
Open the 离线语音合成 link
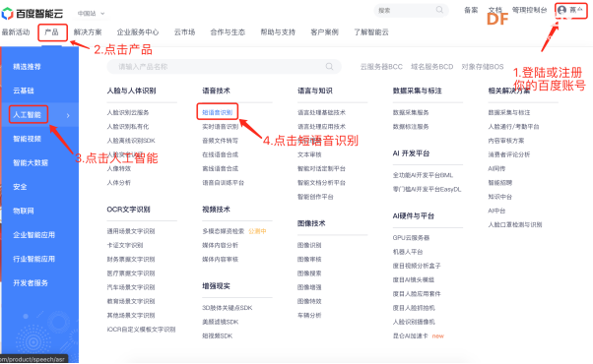point(221,168)
